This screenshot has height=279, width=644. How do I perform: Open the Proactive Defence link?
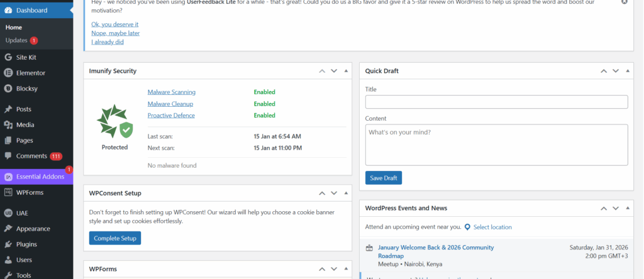[x=171, y=116]
